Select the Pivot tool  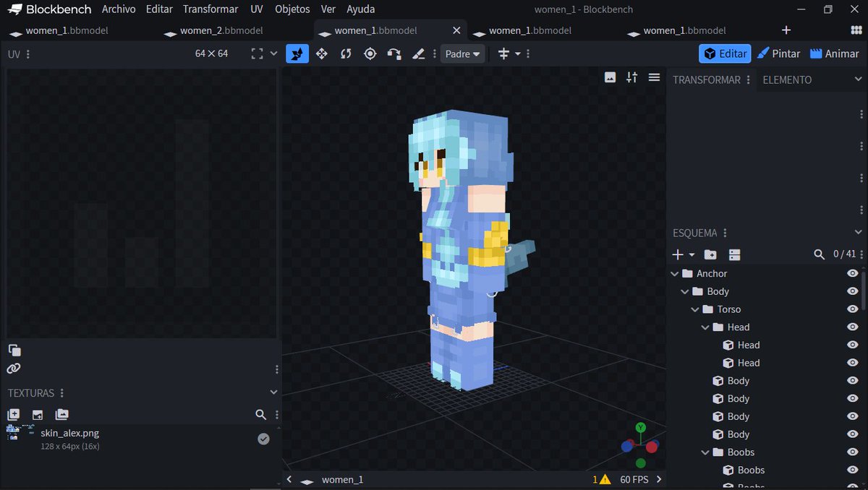(x=370, y=53)
